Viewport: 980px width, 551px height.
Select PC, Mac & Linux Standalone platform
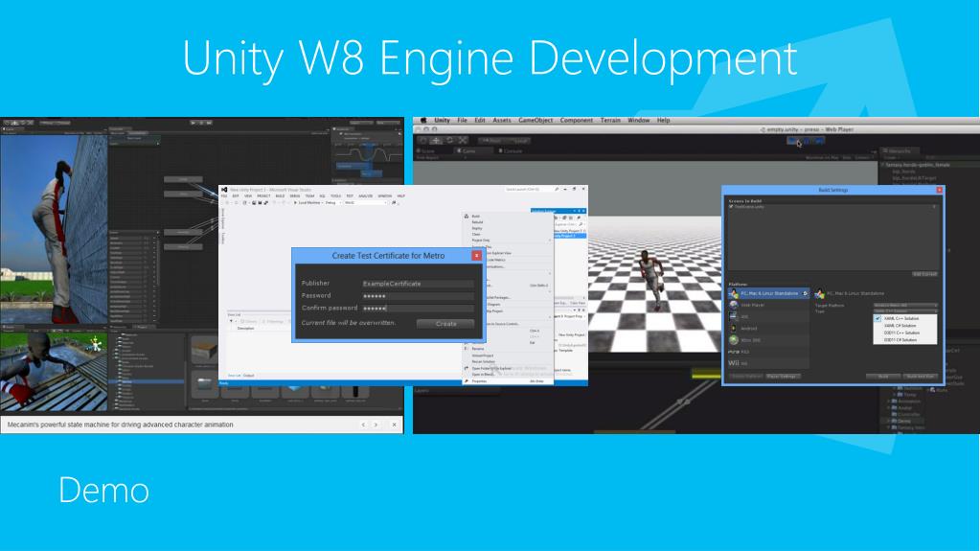(x=768, y=293)
